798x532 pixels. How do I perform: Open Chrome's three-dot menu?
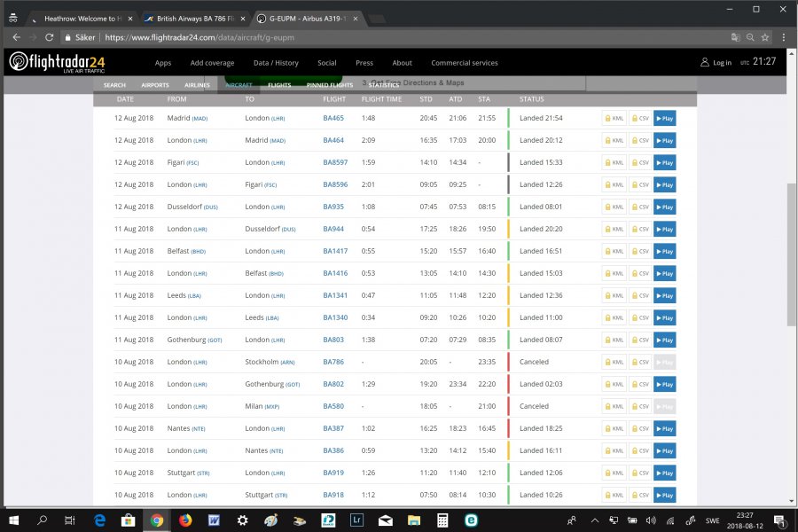(783, 37)
